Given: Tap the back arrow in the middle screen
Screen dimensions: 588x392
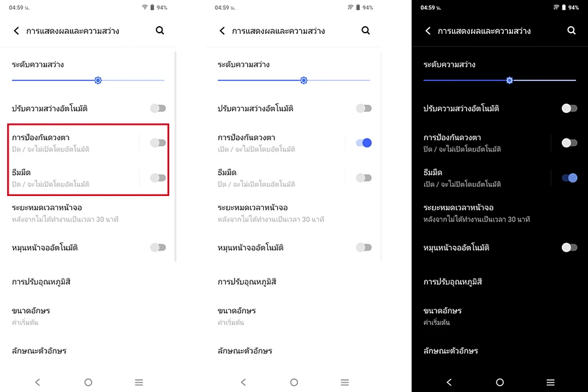Looking at the screenshot, I should 222,31.
